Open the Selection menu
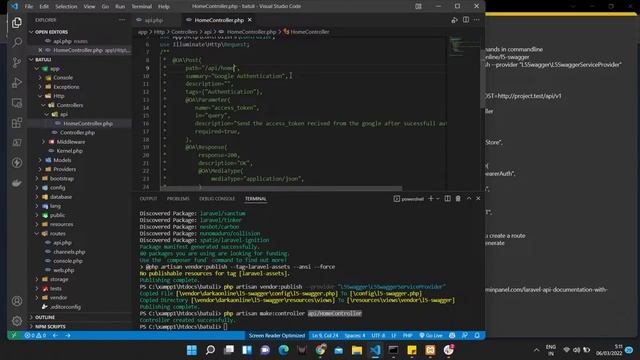This screenshot has width=640, height=360. point(66,7)
